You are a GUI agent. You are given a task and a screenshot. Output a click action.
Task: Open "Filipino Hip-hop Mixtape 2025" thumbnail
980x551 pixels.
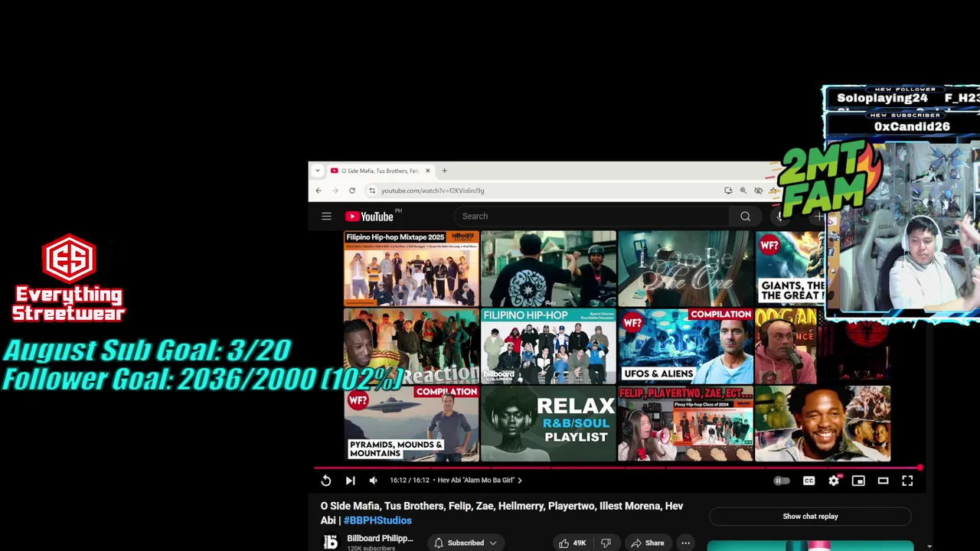tap(411, 269)
